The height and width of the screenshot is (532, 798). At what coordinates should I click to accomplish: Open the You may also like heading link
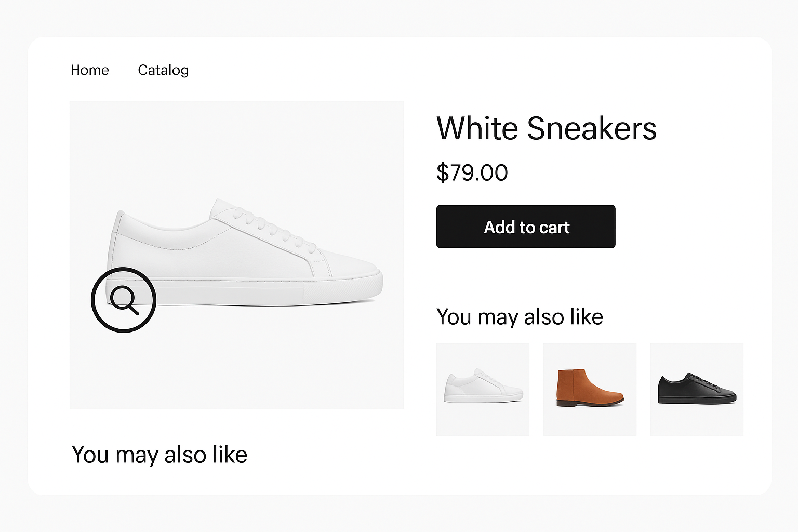(520, 316)
